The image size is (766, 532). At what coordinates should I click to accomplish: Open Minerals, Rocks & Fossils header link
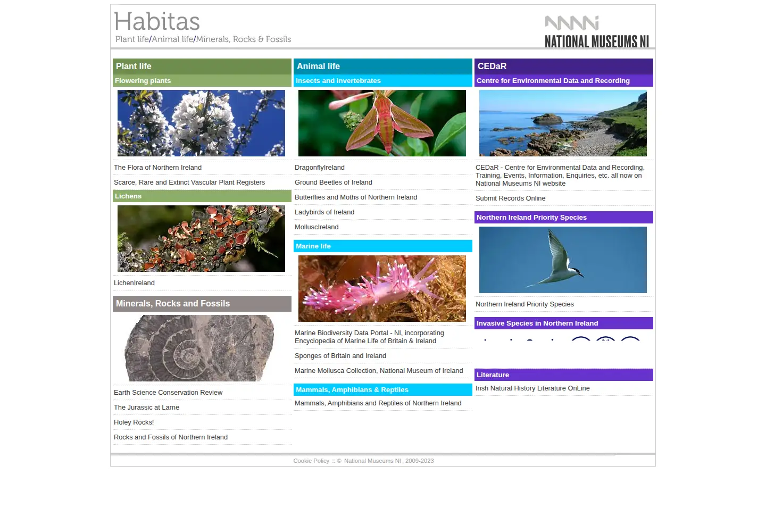tap(244, 39)
